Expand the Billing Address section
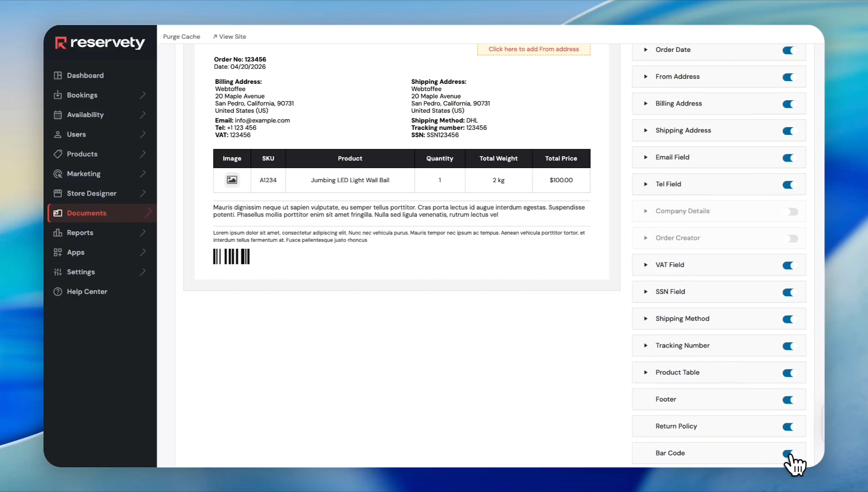The width and height of the screenshot is (868, 492). click(x=646, y=103)
